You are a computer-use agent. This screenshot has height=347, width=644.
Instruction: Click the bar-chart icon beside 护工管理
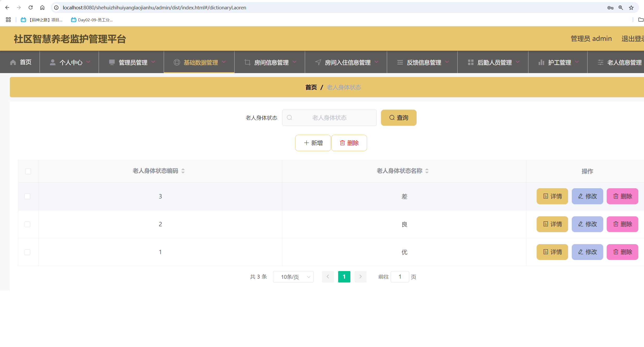pyautogui.click(x=541, y=62)
